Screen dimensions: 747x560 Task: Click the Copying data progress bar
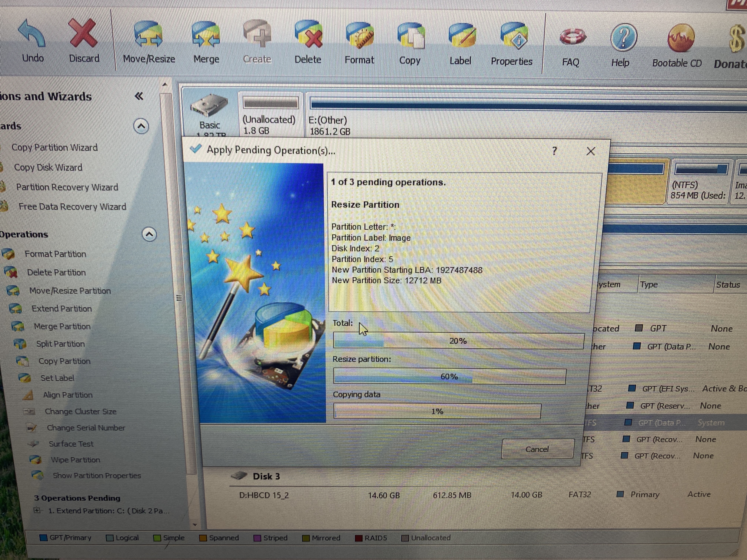[437, 411]
